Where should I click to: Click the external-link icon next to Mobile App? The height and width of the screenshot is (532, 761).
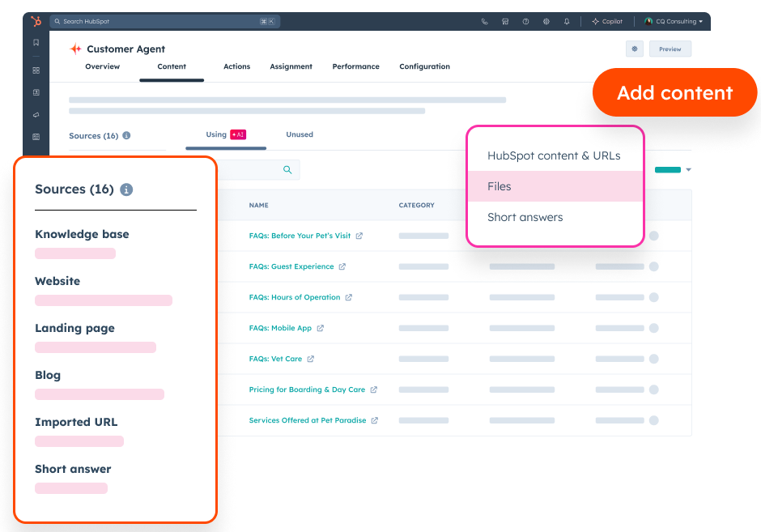[321, 328]
